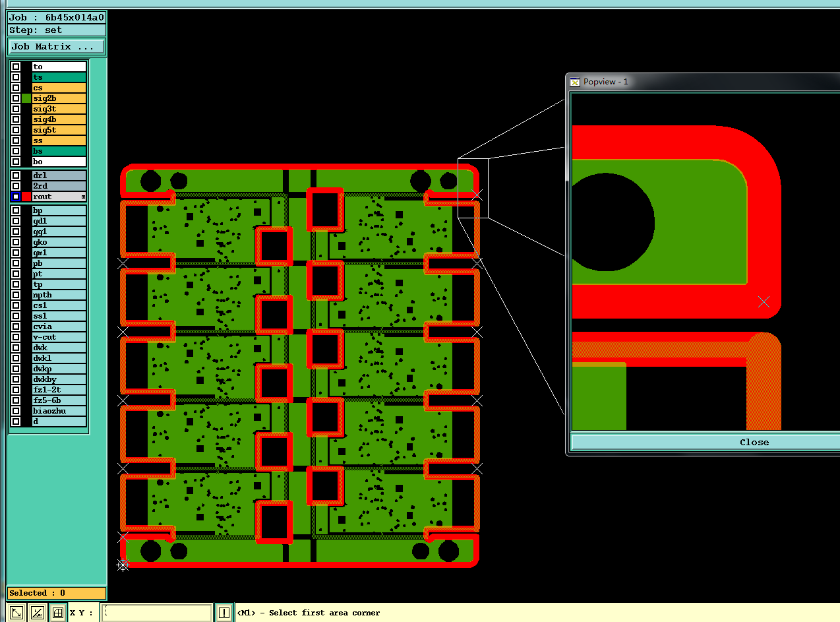Click the red color swatch of rout
This screenshot has width=840, height=622.
point(26,197)
